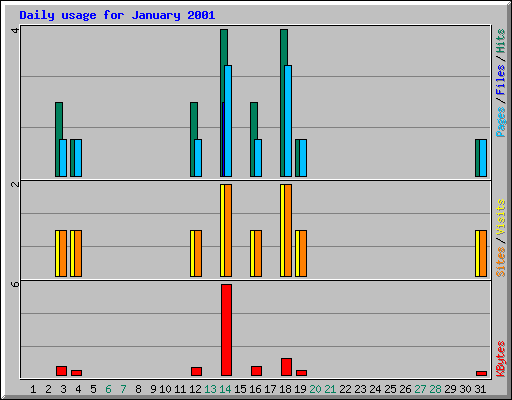Image resolution: width=512 pixels, height=400 pixels.
Task: Select day 16 on the axis
Action: tap(255, 389)
